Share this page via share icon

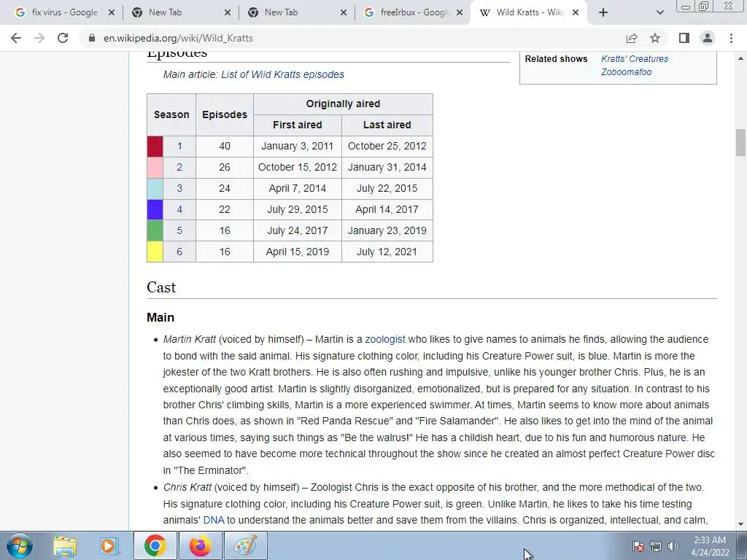632,38
